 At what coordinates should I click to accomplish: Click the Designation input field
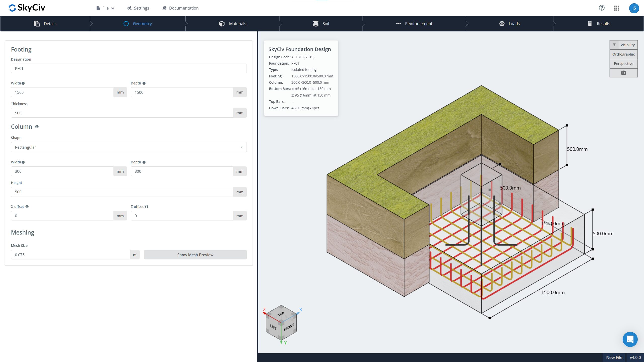pos(129,68)
